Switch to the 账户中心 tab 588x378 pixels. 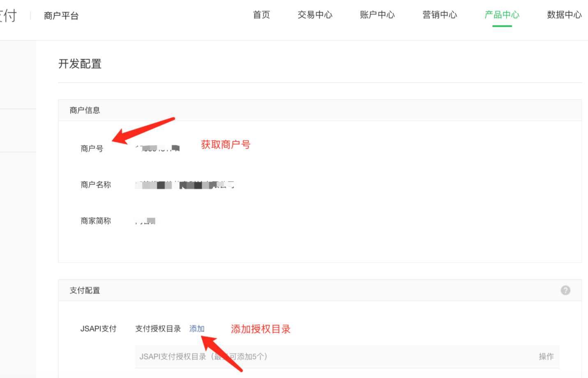coord(377,15)
